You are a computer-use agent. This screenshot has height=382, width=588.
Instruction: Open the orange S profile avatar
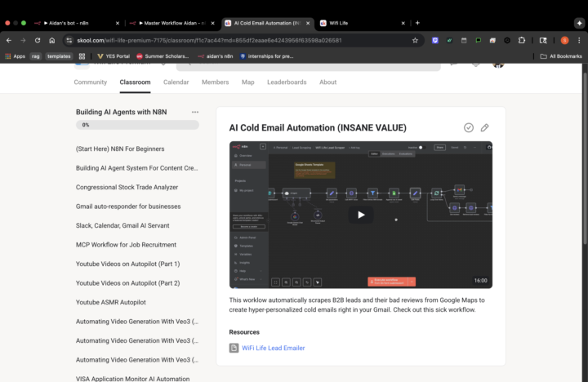[564, 41]
